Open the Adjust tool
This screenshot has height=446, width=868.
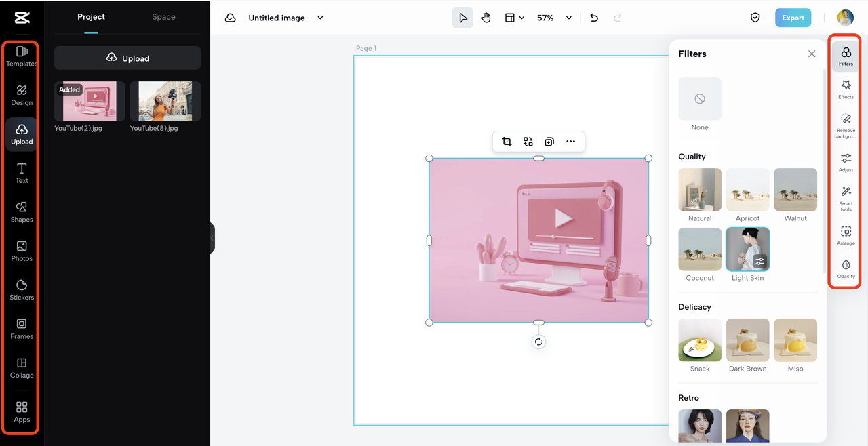point(846,163)
